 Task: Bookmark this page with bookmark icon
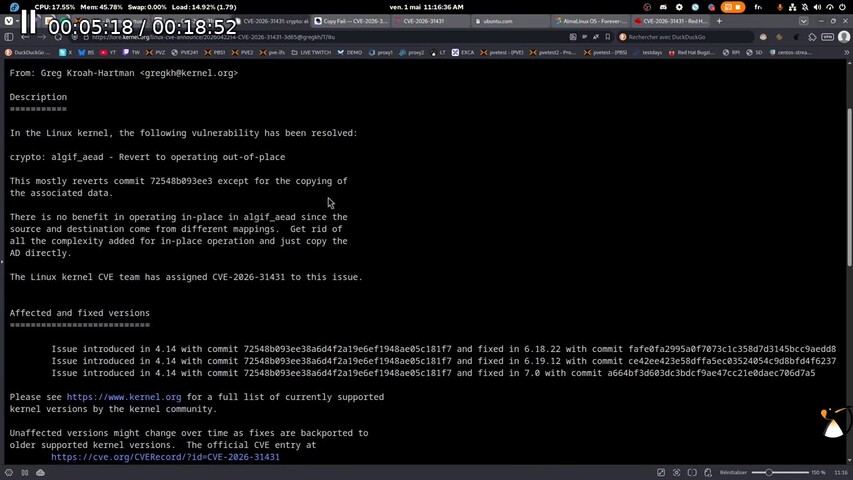[x=608, y=37]
